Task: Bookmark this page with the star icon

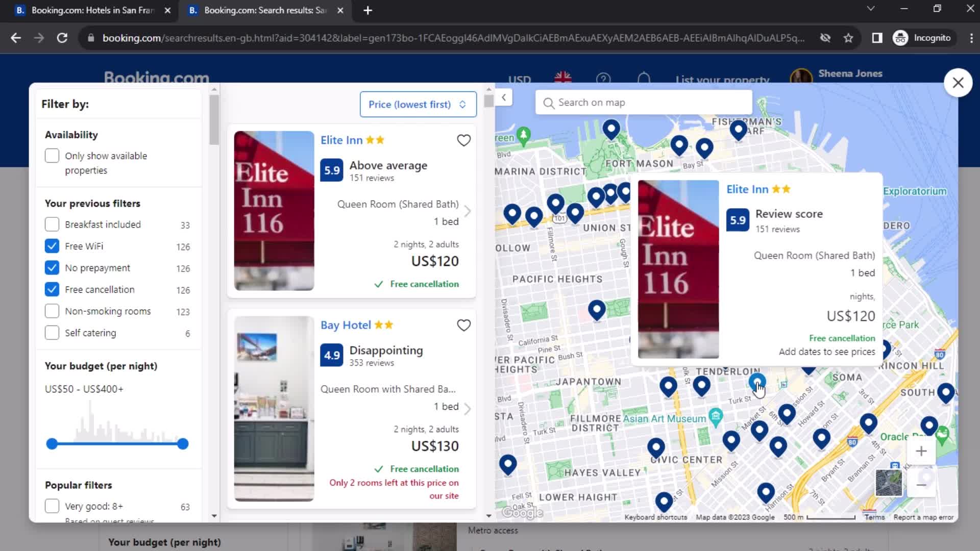Action: pyautogui.click(x=848, y=38)
